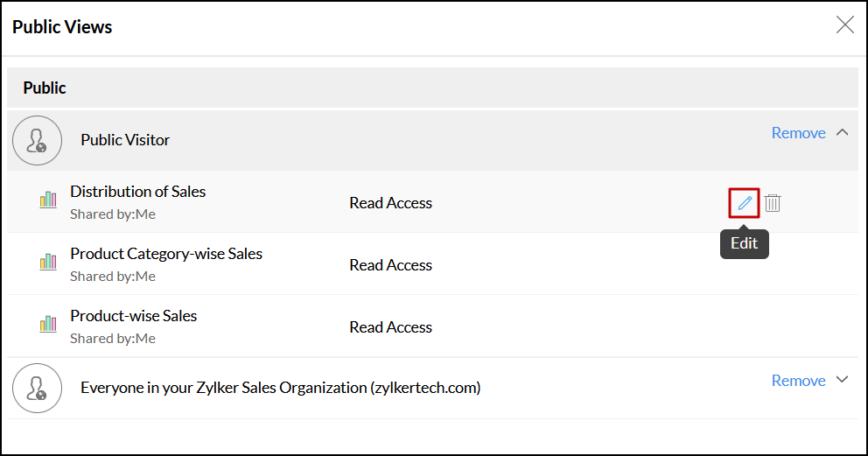Click the Edit pencil icon
This screenshot has height=456, width=868.
(x=744, y=203)
